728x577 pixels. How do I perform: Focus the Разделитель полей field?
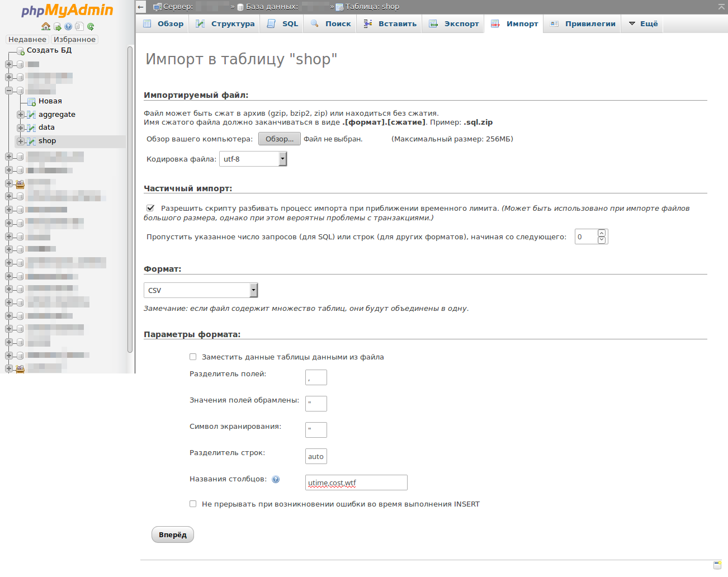coord(316,377)
